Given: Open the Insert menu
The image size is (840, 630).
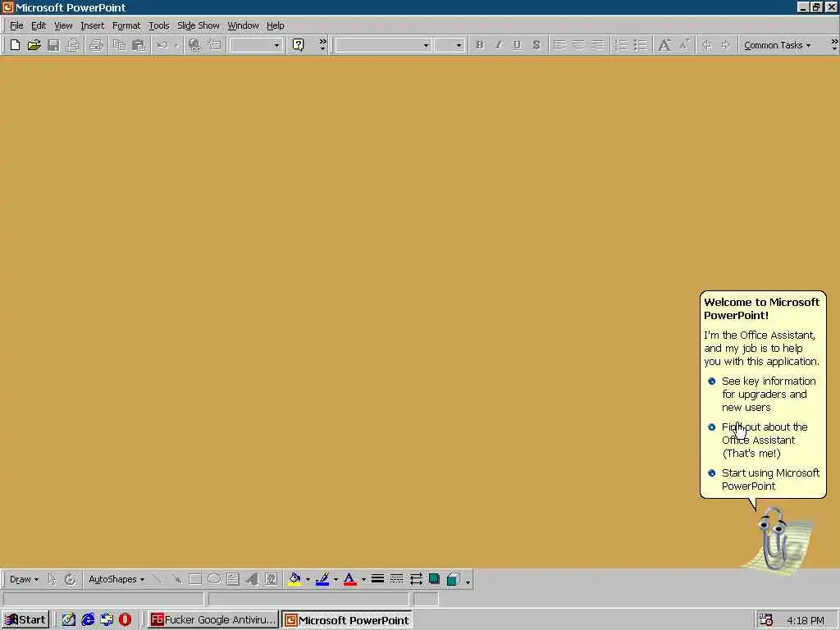Looking at the screenshot, I should tap(92, 25).
